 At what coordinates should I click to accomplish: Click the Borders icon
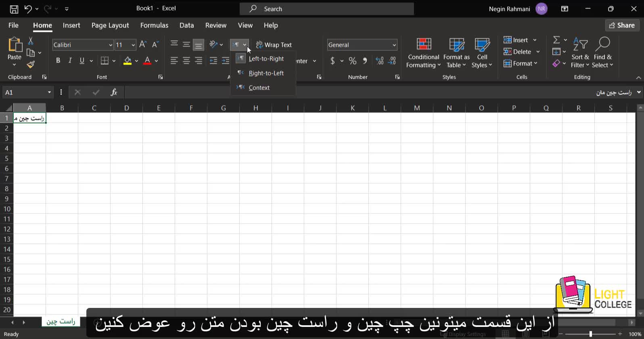(105, 61)
